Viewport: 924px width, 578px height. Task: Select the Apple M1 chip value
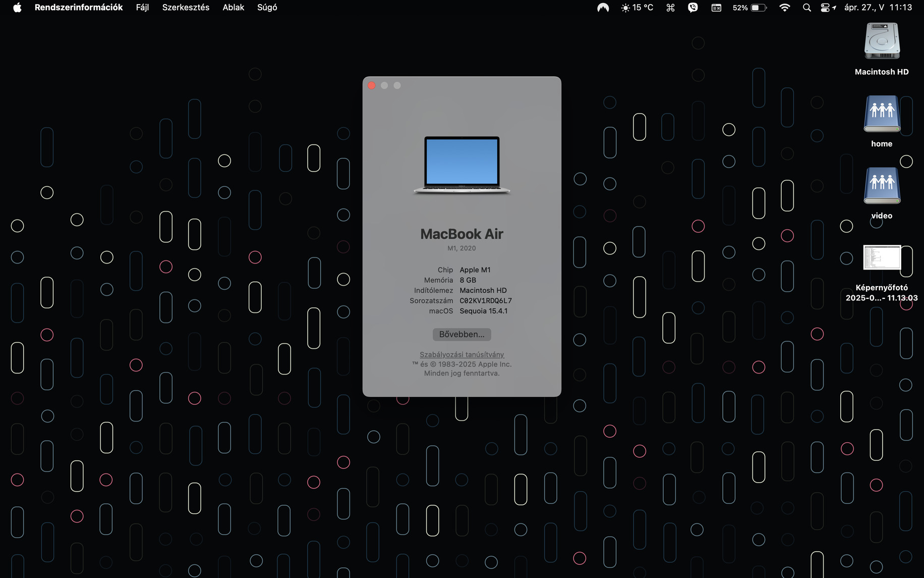475,270
